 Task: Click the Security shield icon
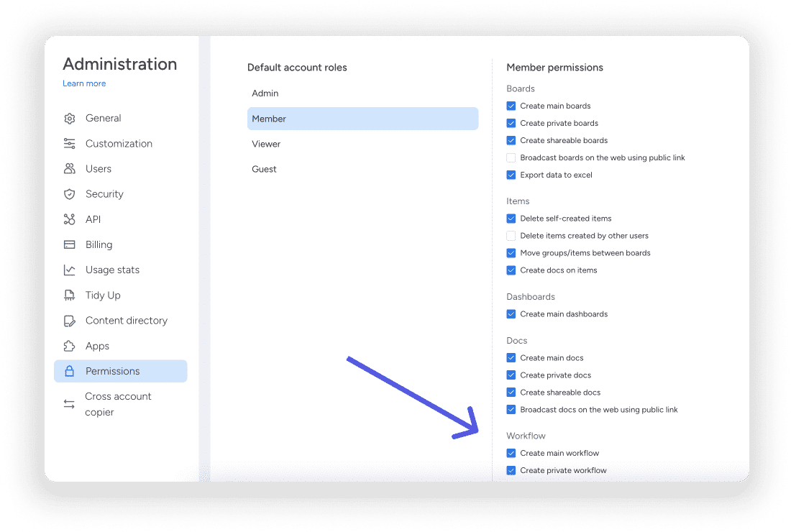pos(70,194)
